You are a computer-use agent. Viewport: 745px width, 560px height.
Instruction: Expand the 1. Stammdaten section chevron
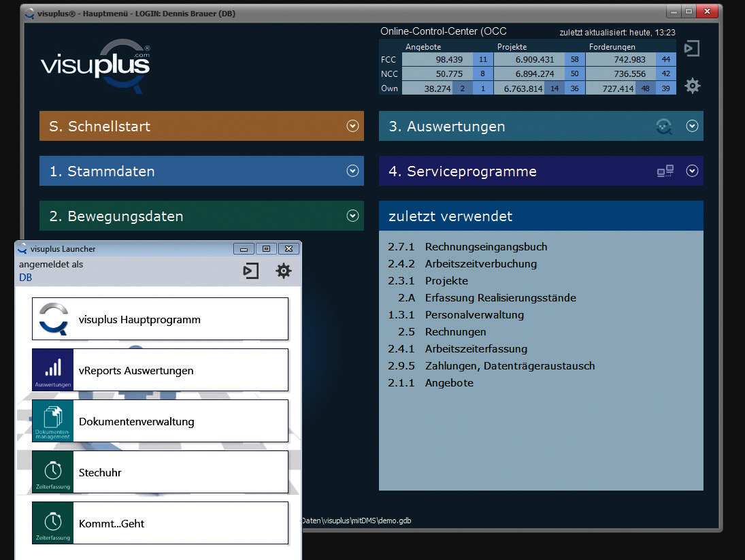tap(352, 171)
